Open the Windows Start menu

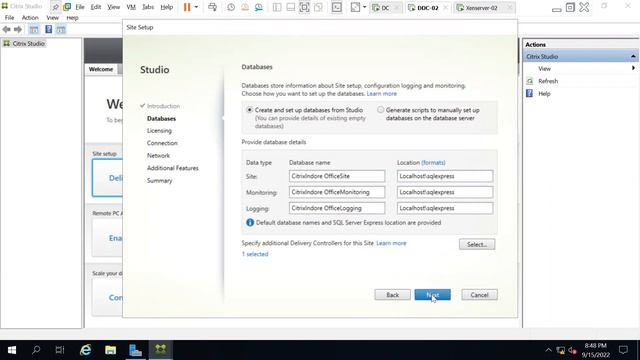point(12,350)
